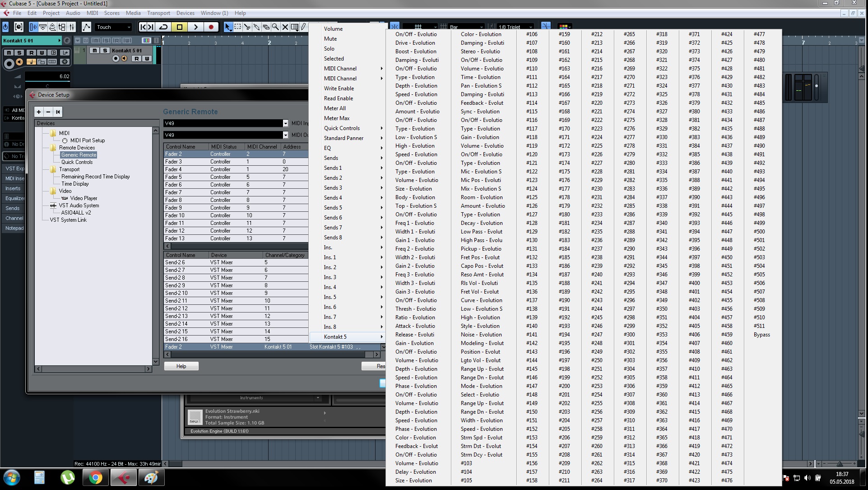Click the Record button in transport

coord(211,27)
